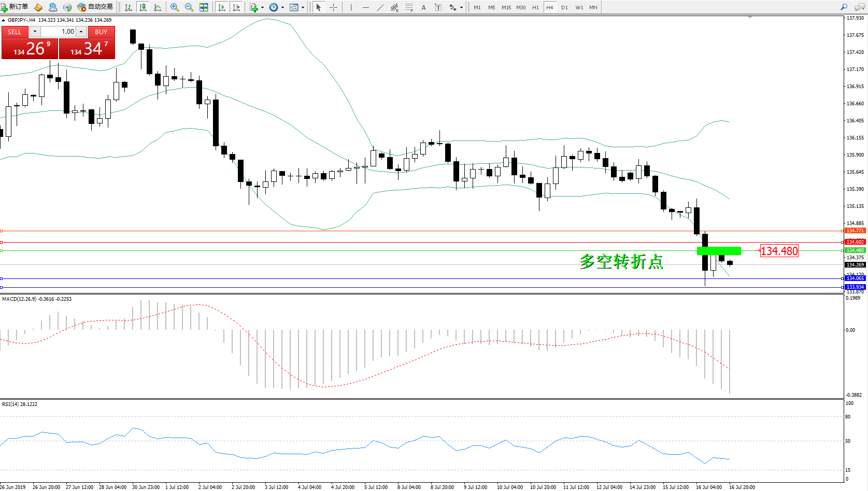This screenshot has width=868, height=491.
Task: Toggle candlestick chart mode
Action: pos(143,7)
